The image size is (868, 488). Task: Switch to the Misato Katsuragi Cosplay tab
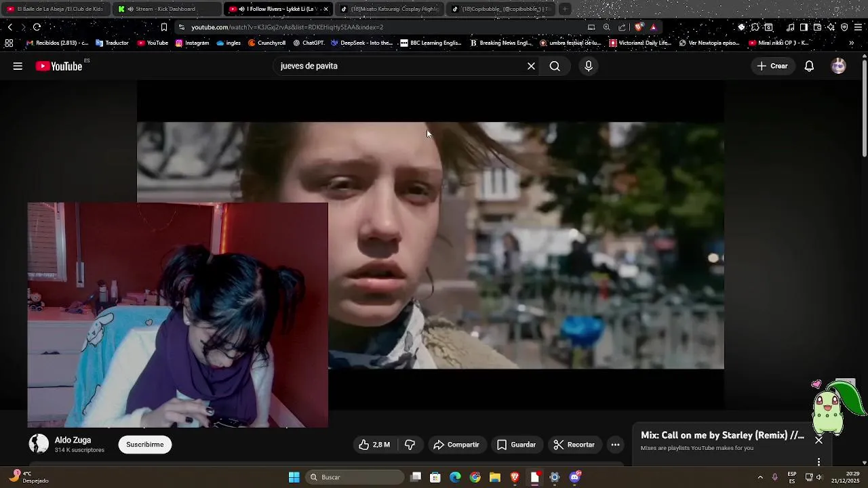(389, 9)
